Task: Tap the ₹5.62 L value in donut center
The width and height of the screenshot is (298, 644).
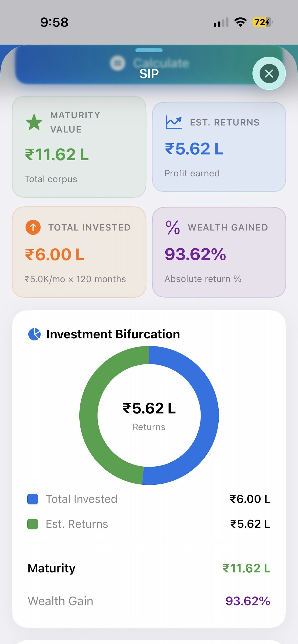Action: point(149,408)
